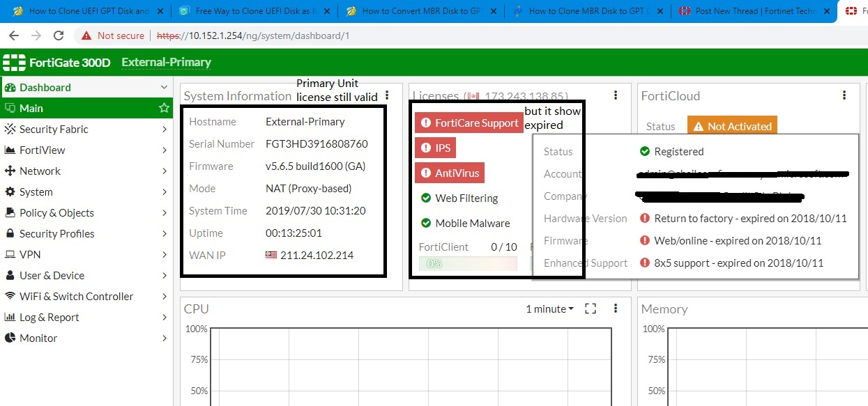Expand Security Profiles submenu chevron
The image size is (868, 406).
tap(164, 233)
